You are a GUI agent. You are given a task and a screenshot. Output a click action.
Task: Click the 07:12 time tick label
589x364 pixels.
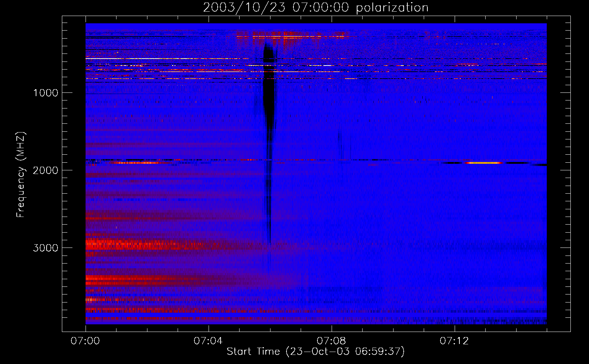coord(454,341)
